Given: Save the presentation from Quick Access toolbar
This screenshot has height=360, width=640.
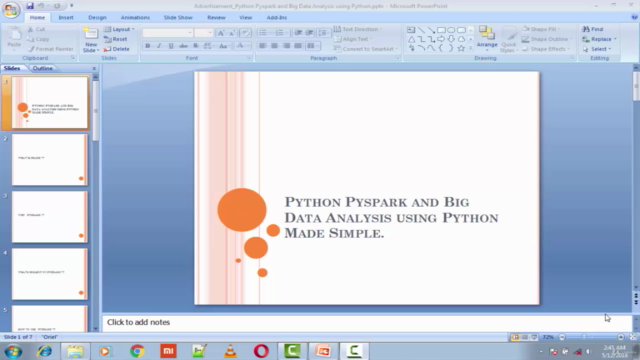Looking at the screenshot, I should pyautogui.click(x=30, y=6).
